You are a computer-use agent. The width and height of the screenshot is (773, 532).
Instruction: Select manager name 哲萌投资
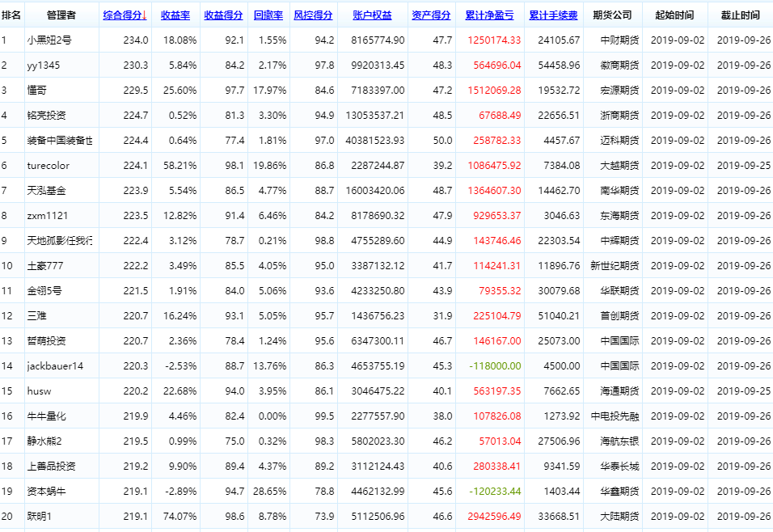pos(46,341)
